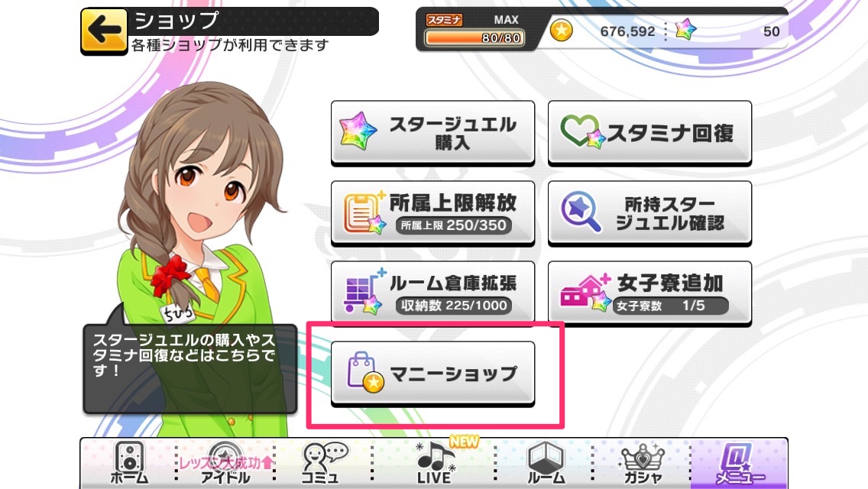
Task: Open アイドル tab in bottom bar
Action: coord(225,464)
